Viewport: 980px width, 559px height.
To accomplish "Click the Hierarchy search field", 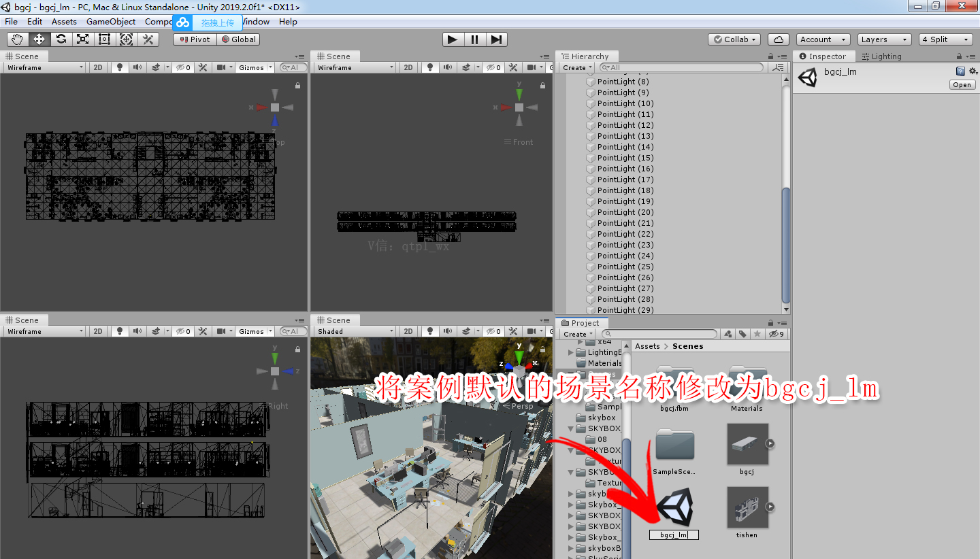I will (x=681, y=67).
